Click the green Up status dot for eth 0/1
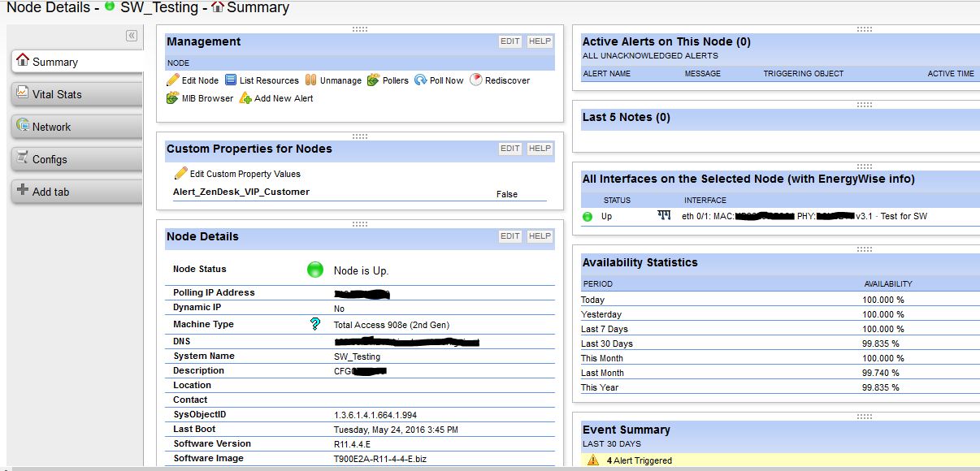Viewport: 980px width, 471px height. click(x=588, y=217)
